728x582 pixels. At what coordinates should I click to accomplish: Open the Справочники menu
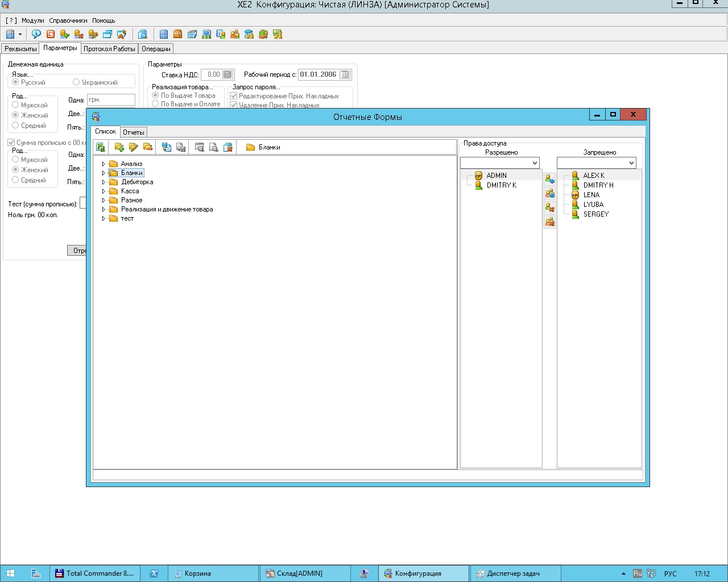click(68, 20)
